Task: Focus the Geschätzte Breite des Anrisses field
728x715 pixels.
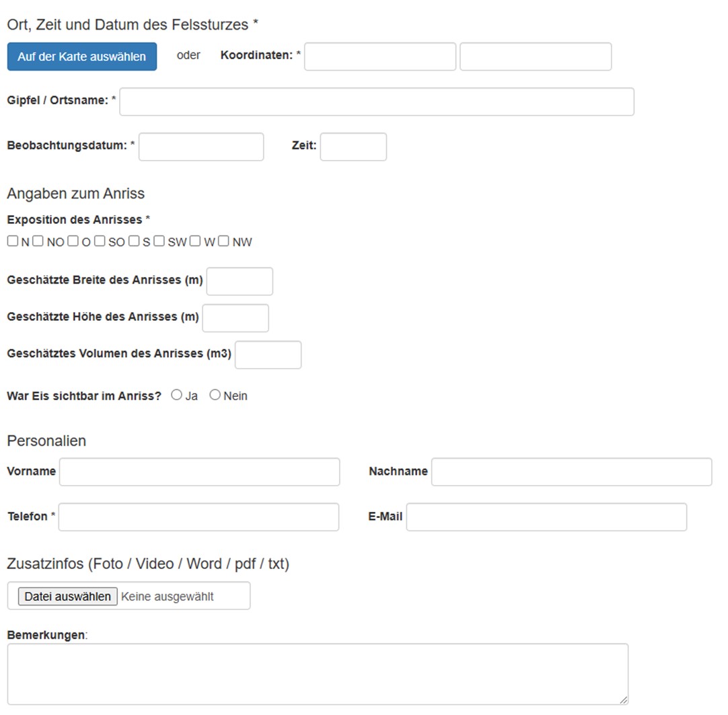Action: pos(240,281)
